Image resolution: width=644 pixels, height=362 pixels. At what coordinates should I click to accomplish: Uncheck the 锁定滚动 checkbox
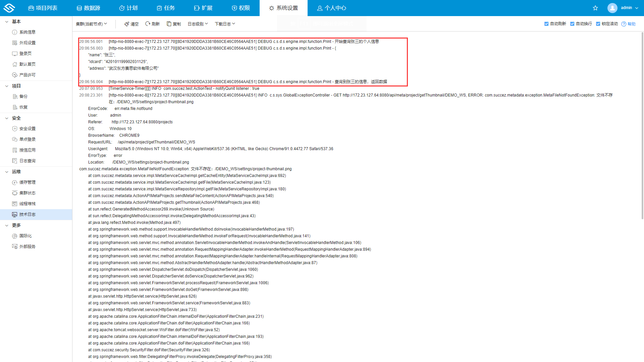(x=598, y=24)
